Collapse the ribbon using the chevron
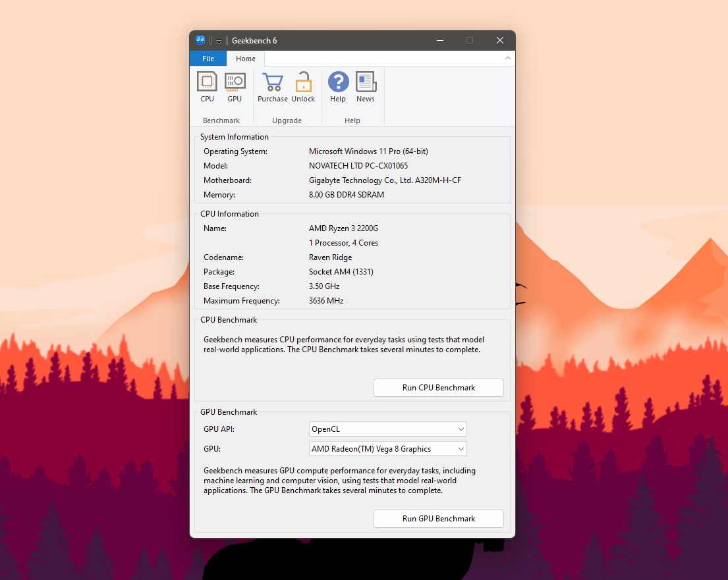 coord(507,58)
